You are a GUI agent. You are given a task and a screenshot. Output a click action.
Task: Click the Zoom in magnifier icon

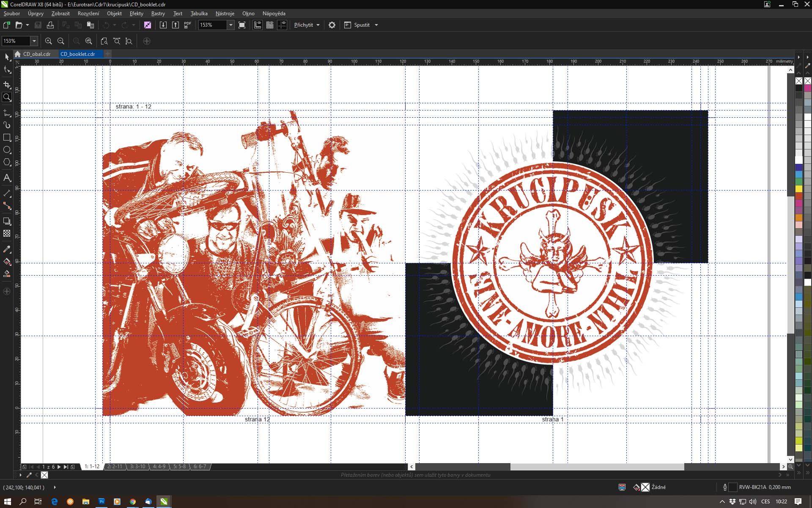tap(49, 41)
